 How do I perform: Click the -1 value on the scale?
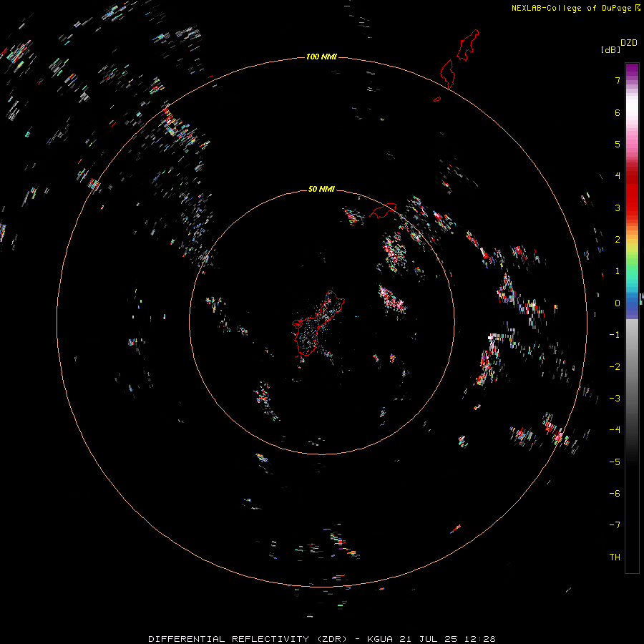click(x=615, y=335)
